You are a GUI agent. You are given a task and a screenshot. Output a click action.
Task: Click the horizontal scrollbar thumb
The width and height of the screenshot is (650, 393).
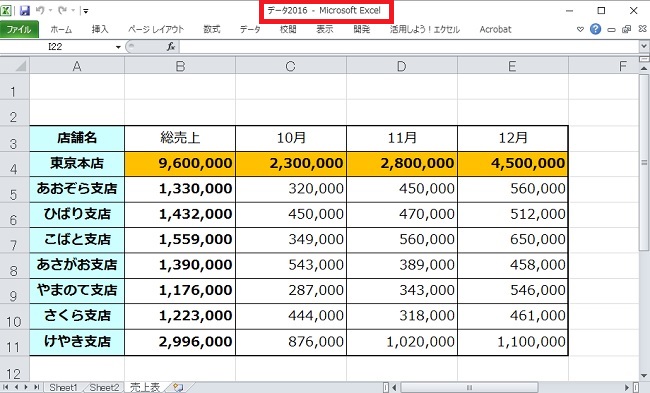pos(469,388)
